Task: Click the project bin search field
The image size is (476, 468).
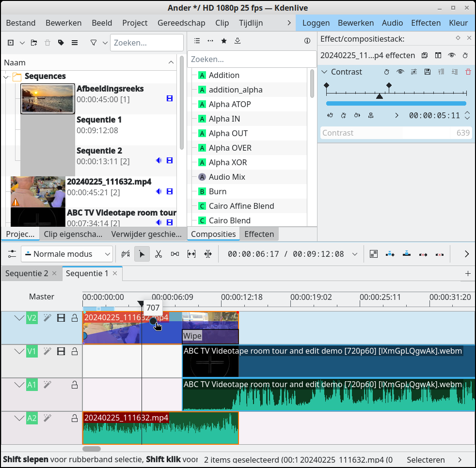Action: coord(147,43)
